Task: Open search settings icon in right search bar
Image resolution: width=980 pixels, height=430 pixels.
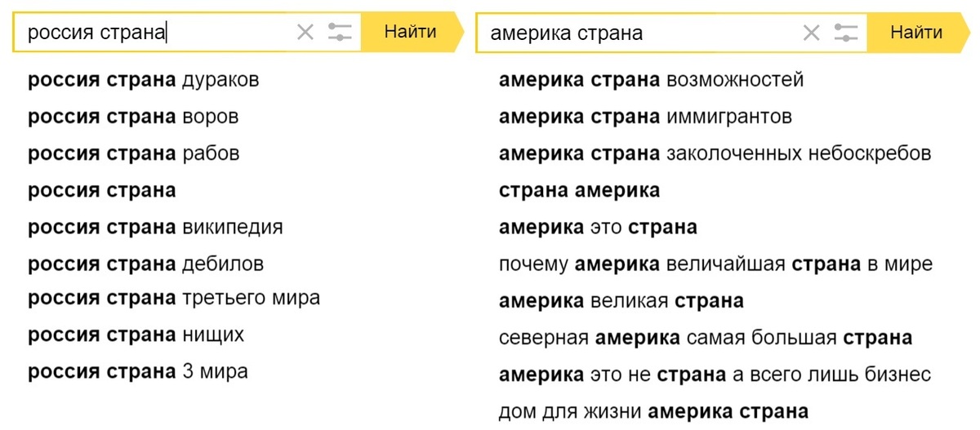Action: coord(847,33)
